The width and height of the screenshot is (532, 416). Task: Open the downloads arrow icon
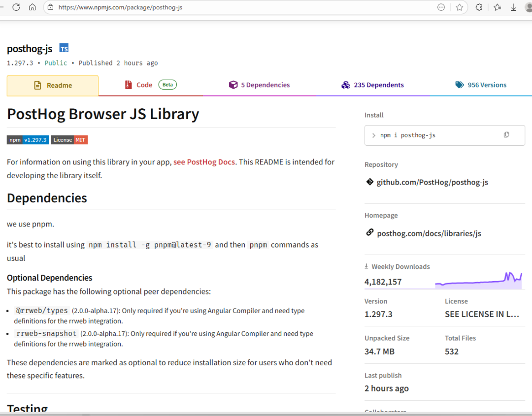coord(513,7)
